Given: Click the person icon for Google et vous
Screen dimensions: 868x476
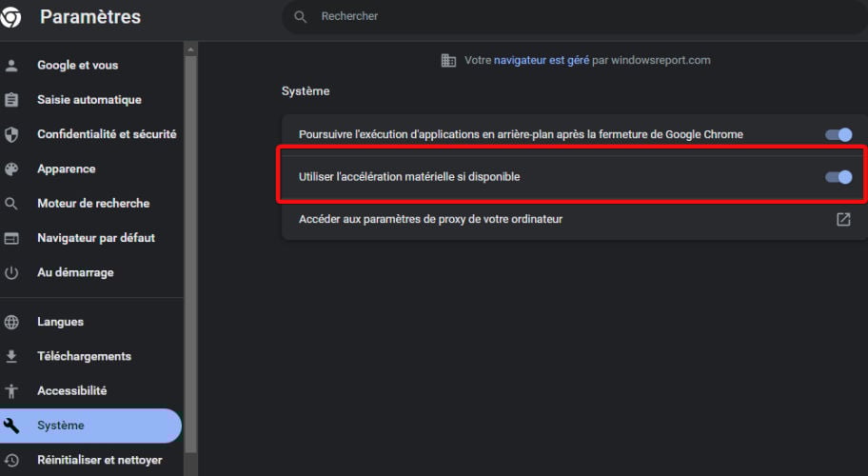Looking at the screenshot, I should (11, 66).
